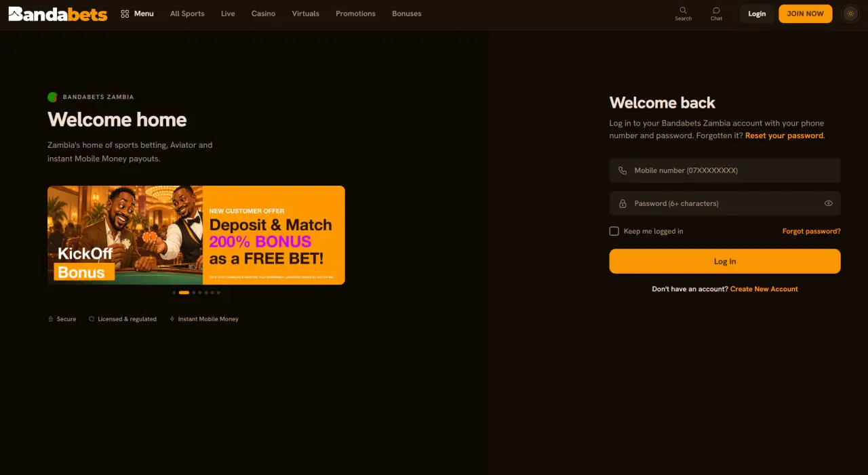Open the Casino nav item
Image resolution: width=868 pixels, height=475 pixels.
(x=263, y=14)
